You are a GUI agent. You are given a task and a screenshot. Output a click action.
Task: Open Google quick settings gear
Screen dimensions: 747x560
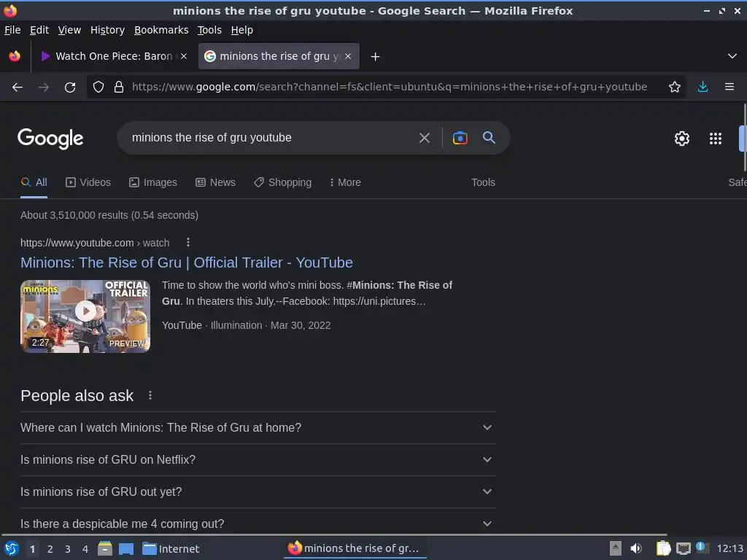pyautogui.click(x=682, y=139)
